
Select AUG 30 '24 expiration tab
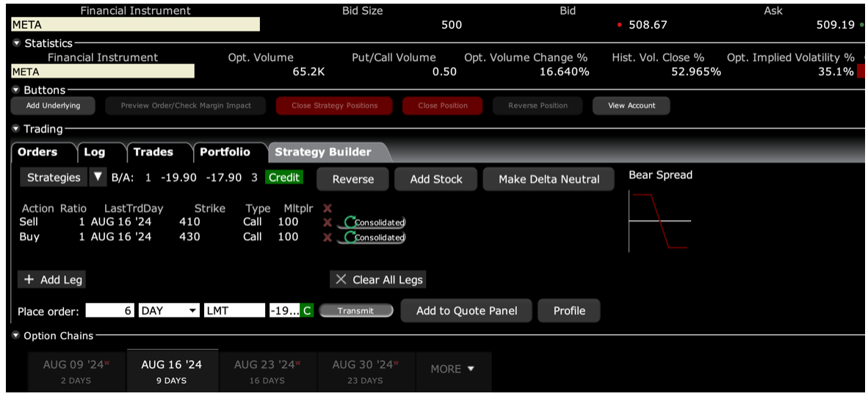coord(366,371)
